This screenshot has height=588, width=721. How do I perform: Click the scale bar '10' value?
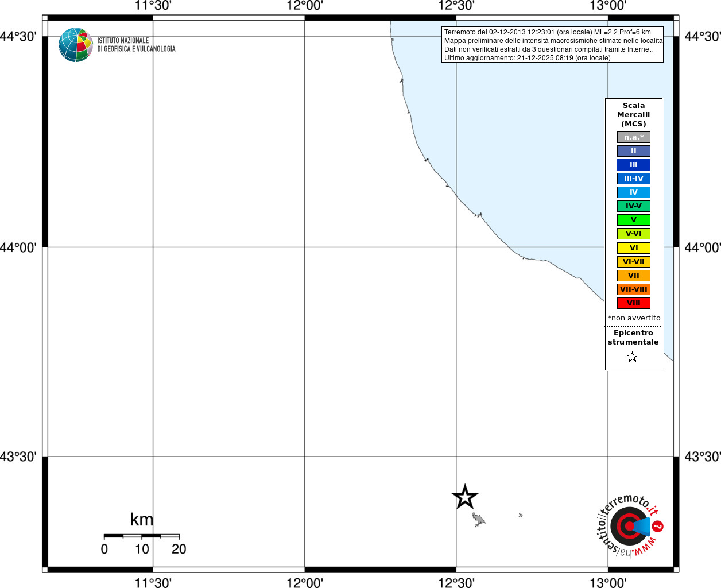coord(142,549)
